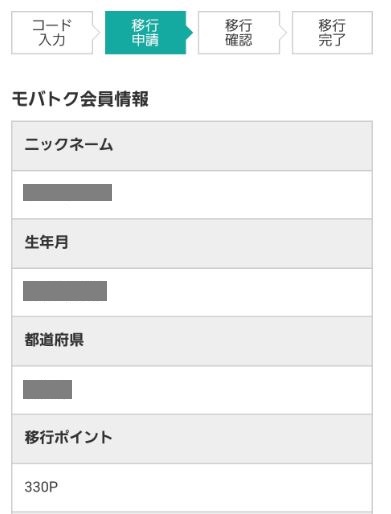The width and height of the screenshot is (391, 514).
Task: Open the 移行完了 step
Action: (x=332, y=33)
